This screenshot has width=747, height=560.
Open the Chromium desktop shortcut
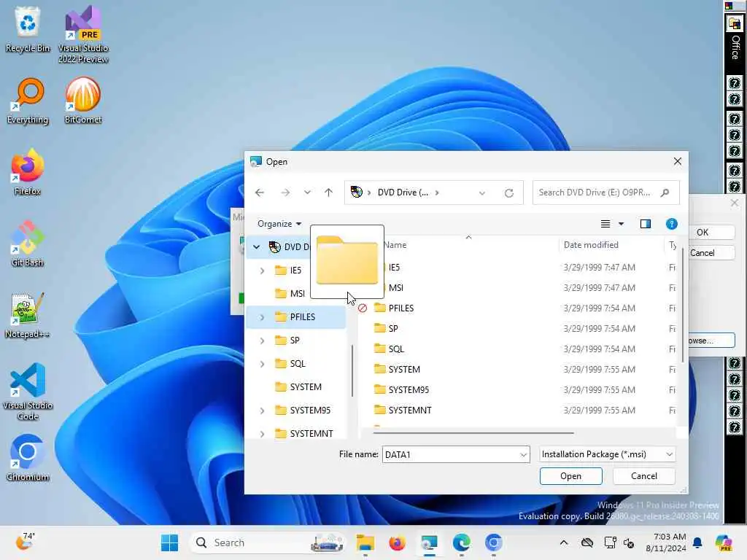(x=27, y=458)
